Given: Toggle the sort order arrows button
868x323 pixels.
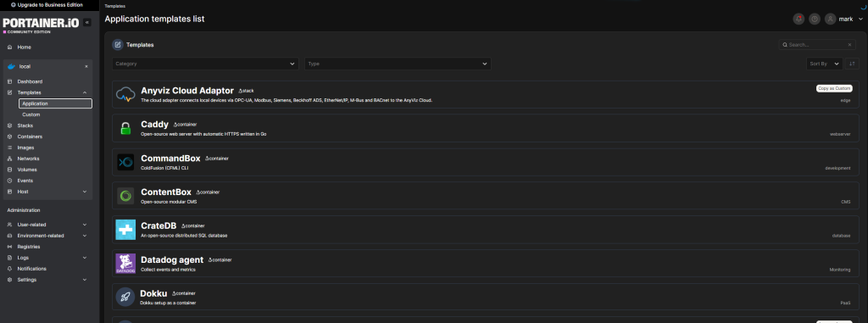Looking at the screenshot, I should 853,64.
